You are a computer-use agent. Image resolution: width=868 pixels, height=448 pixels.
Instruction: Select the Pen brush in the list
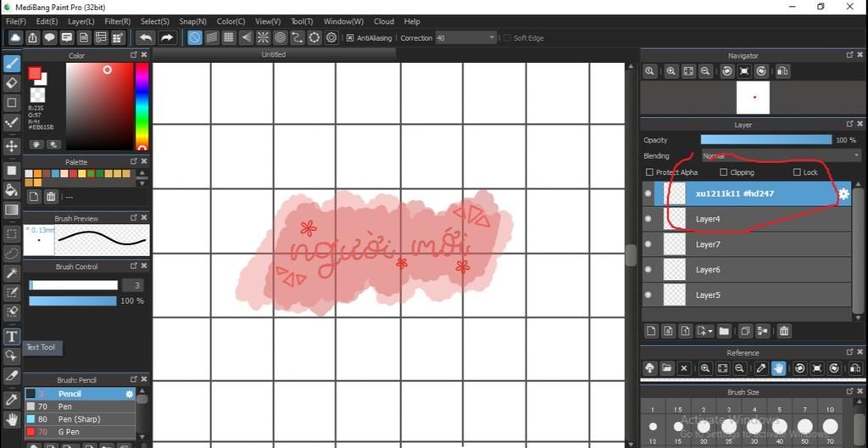80,406
